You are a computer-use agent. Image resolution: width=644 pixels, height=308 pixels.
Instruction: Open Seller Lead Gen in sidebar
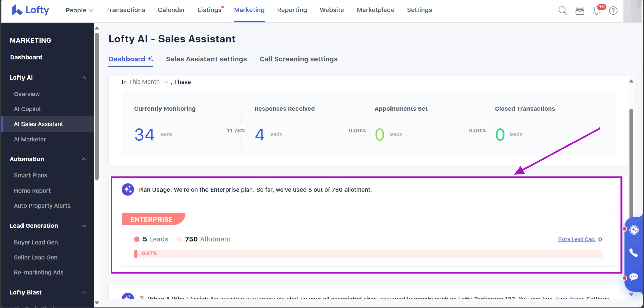point(36,258)
